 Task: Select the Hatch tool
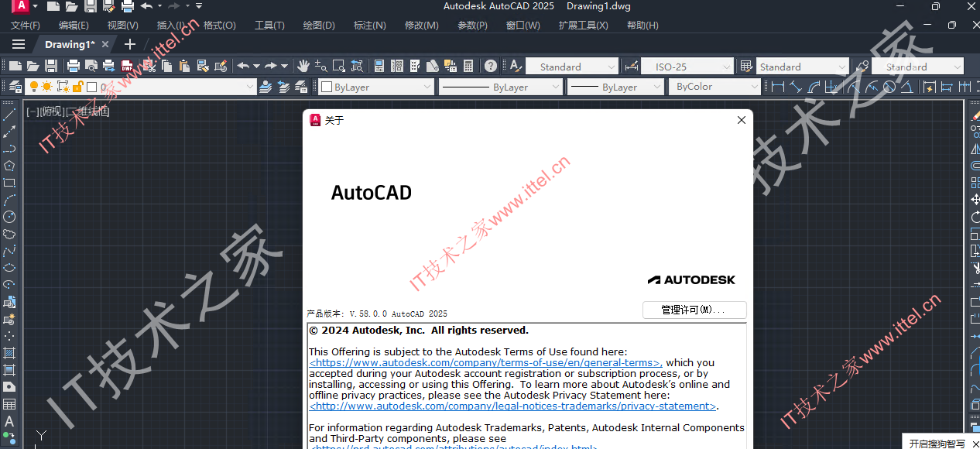[9, 353]
